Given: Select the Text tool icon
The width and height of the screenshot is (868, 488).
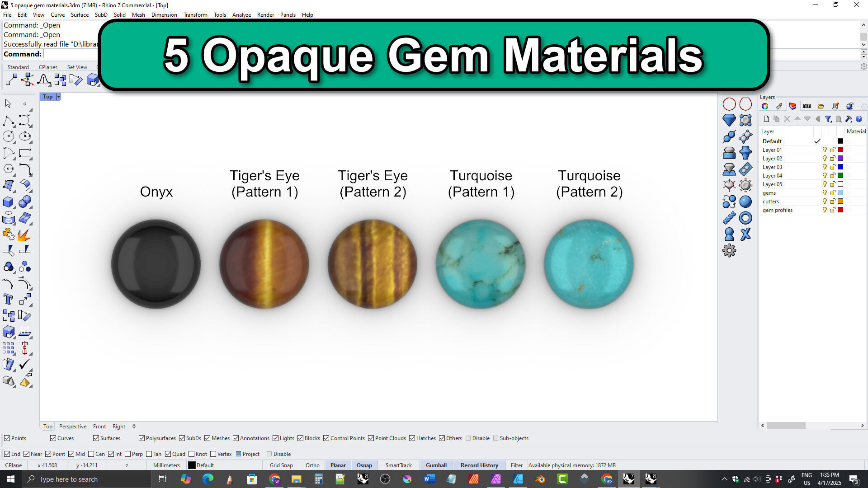Looking at the screenshot, I should coord(8,300).
